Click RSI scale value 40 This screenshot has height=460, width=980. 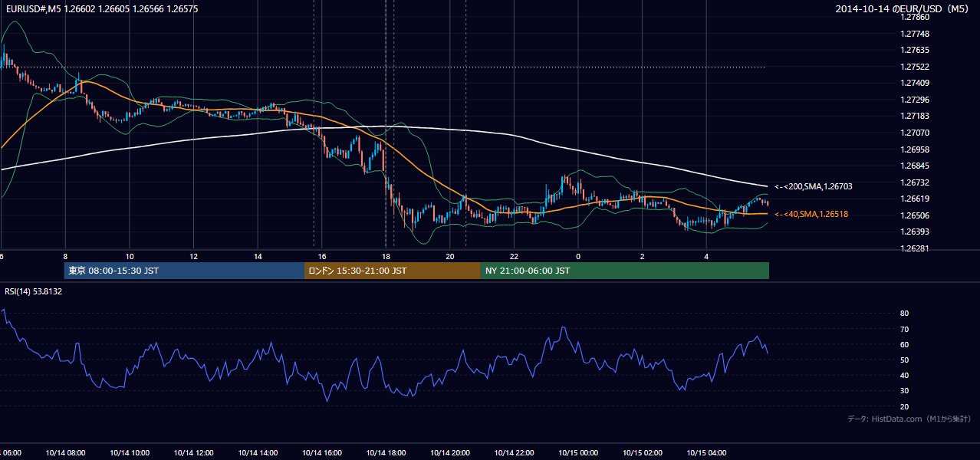[x=904, y=375]
